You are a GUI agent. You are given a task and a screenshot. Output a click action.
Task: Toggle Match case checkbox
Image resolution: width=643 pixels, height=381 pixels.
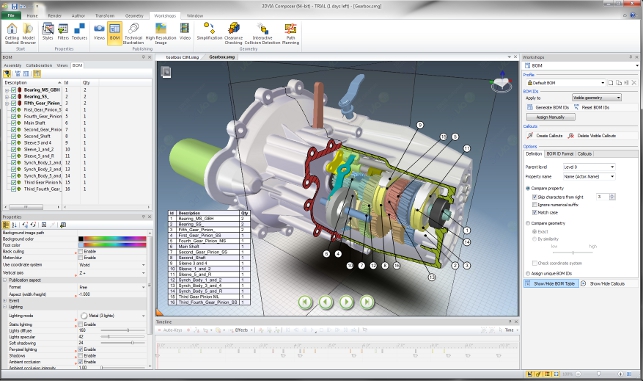534,212
